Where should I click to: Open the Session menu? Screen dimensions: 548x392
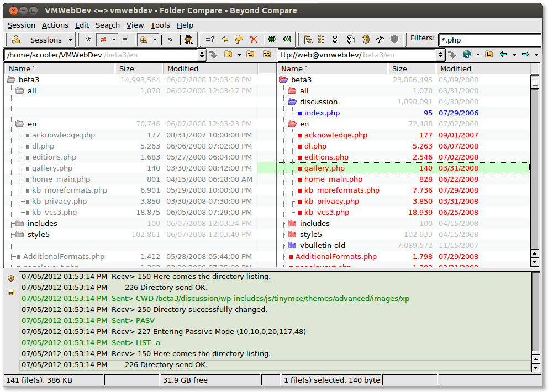pos(22,25)
